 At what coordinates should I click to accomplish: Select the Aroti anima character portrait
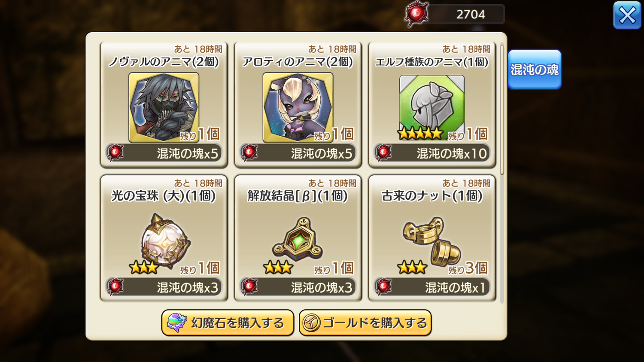click(x=298, y=107)
